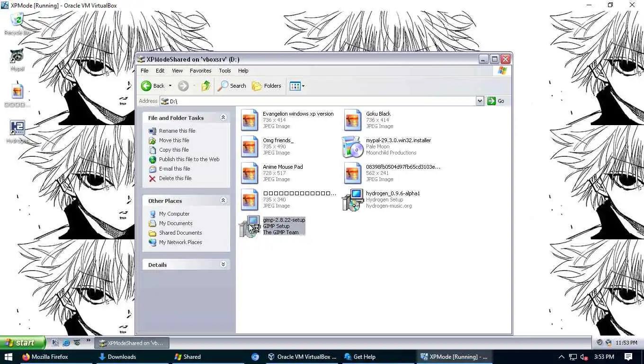The image size is (644, 364).
Task: Show hidden host tray icons chevron
Action: point(561,357)
